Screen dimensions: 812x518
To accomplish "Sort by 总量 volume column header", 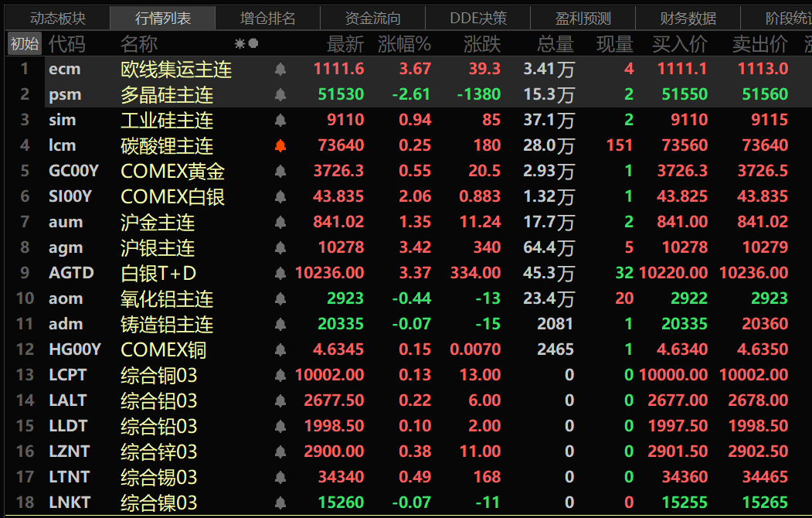I will point(555,44).
